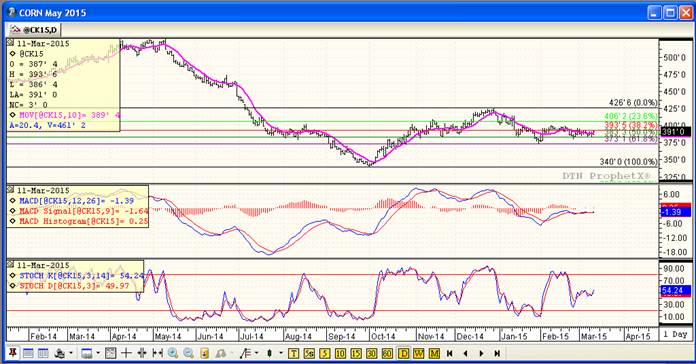
Task: Switch to Monthly interval with the M button
Action: (x=434, y=353)
